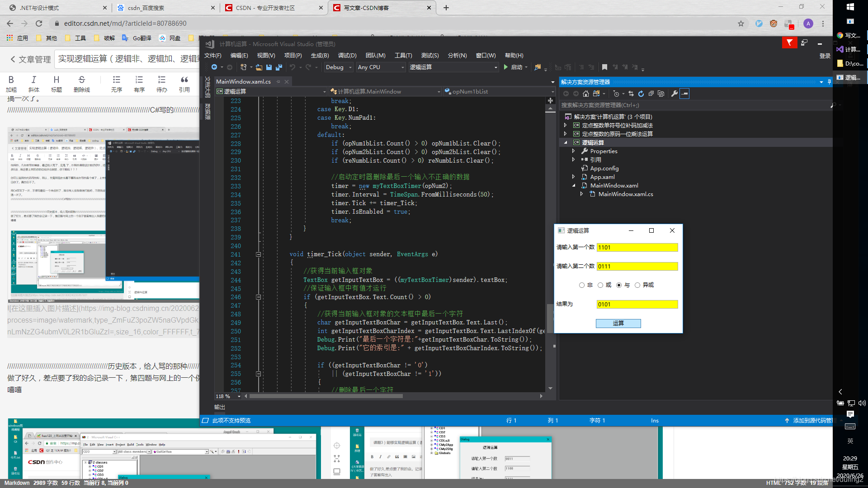Screen dimensions: 868x488
Task: Click the Home icon in Solution Explorer
Action: [x=586, y=94]
